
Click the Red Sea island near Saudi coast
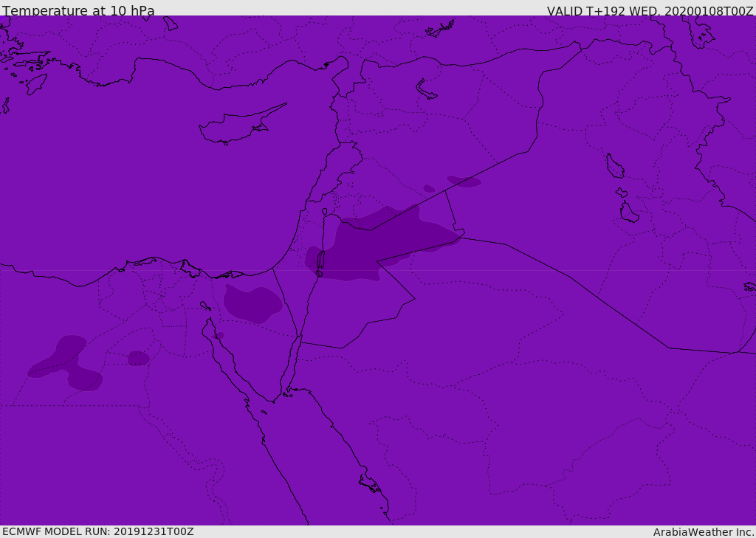[x=371, y=483]
